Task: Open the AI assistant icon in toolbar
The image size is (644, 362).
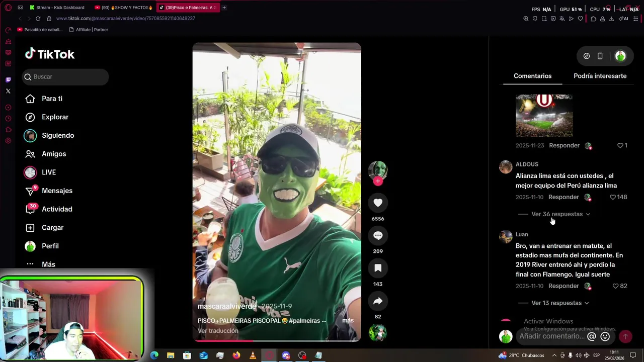Action: (x=623, y=19)
